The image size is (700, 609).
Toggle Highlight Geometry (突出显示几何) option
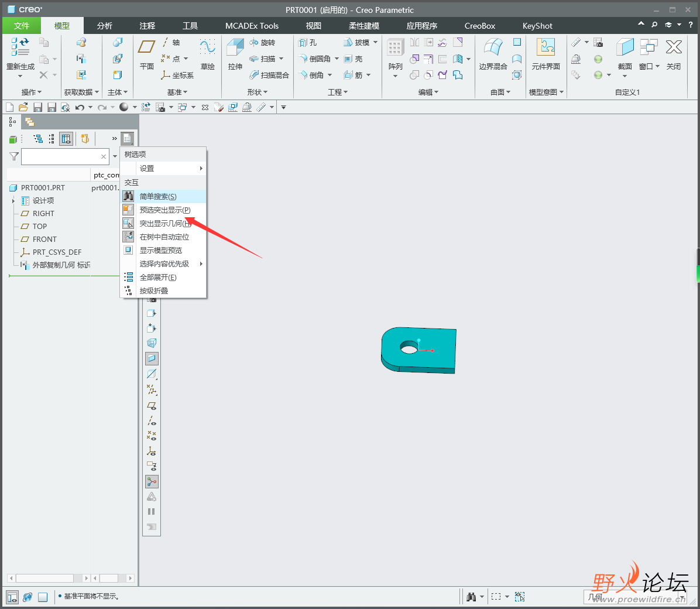click(x=163, y=224)
